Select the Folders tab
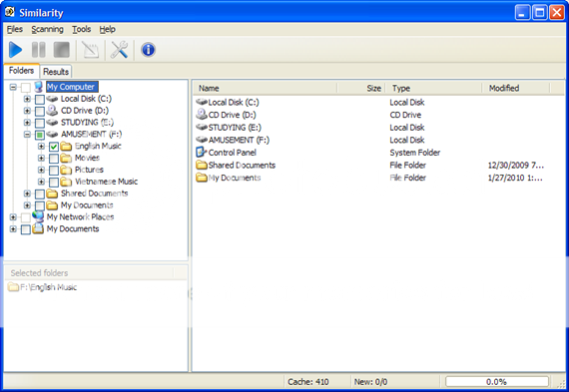 click(x=21, y=71)
